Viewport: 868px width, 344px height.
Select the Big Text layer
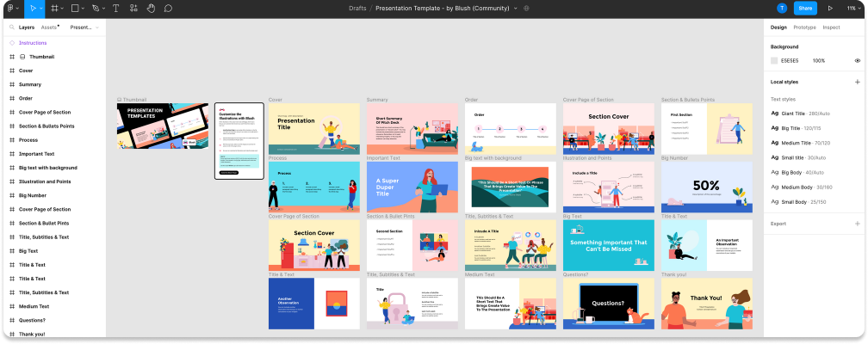pyautogui.click(x=54, y=251)
